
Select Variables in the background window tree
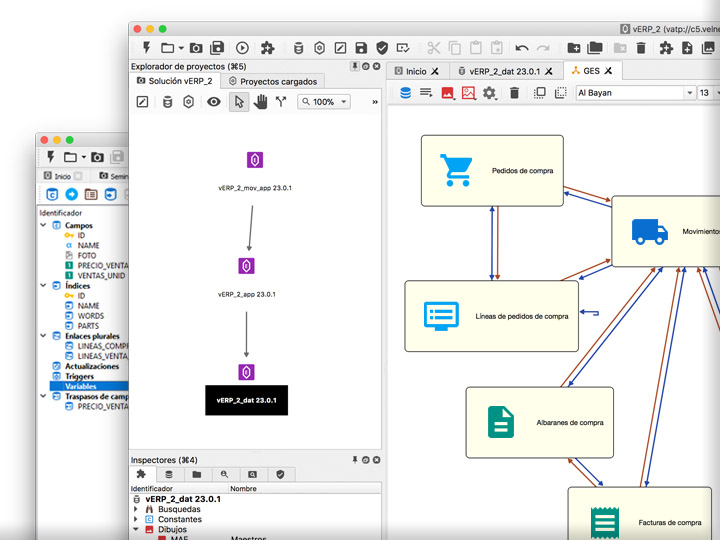[89, 386]
